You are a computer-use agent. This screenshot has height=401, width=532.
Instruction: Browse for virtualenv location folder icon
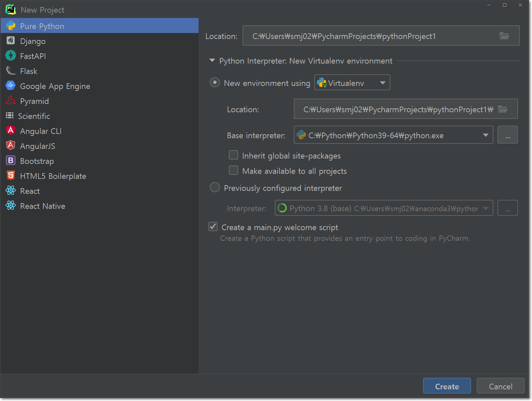tap(503, 109)
